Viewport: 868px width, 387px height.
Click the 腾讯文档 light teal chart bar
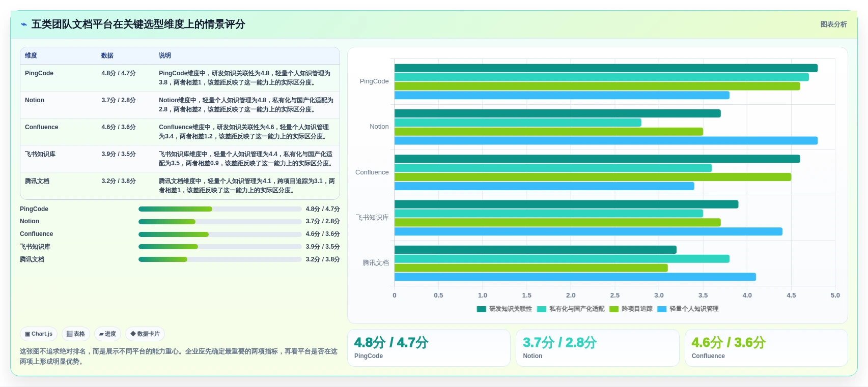click(562, 259)
